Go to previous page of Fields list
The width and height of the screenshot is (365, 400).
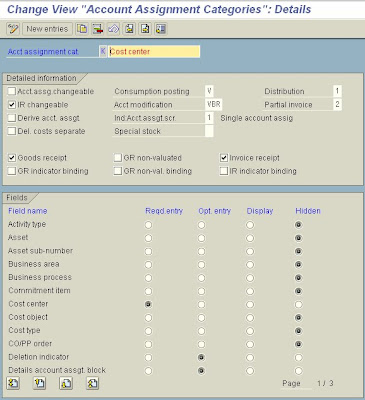coord(40,383)
